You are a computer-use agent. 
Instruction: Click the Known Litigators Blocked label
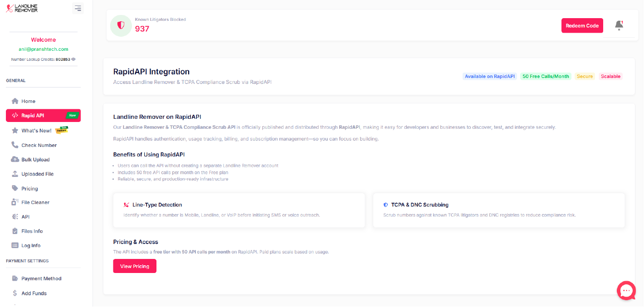point(161,19)
